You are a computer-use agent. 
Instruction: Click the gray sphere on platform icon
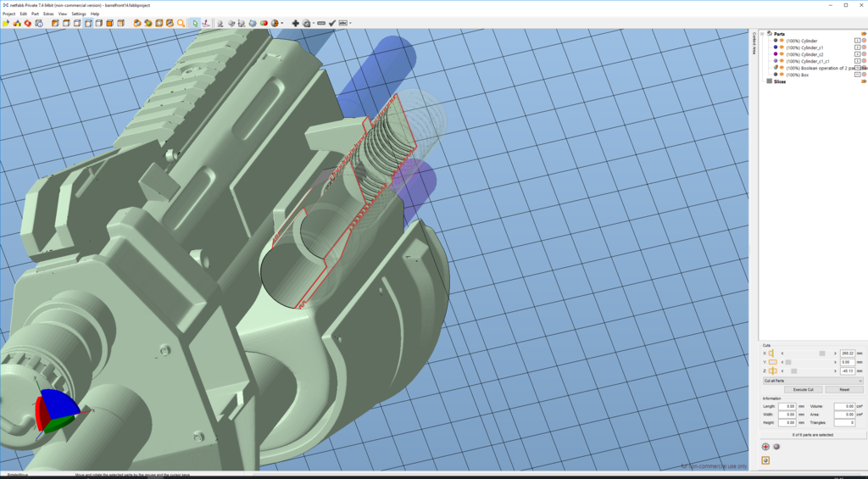pos(220,23)
